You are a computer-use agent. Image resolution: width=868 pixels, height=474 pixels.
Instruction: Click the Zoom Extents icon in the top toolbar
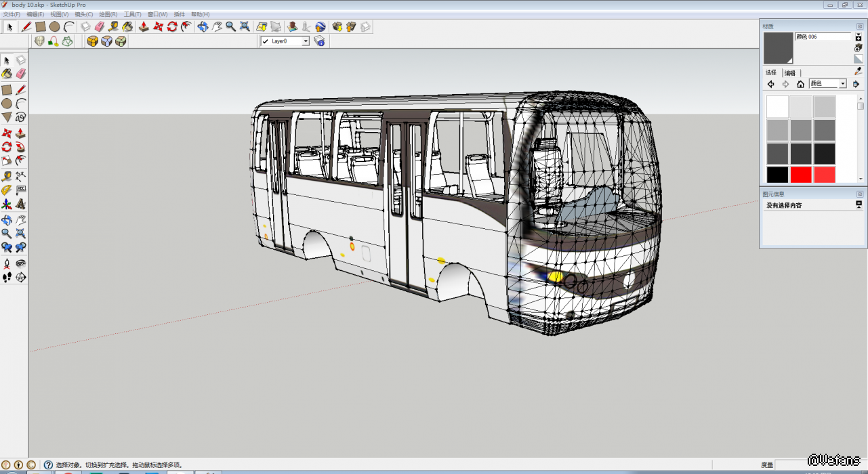245,27
